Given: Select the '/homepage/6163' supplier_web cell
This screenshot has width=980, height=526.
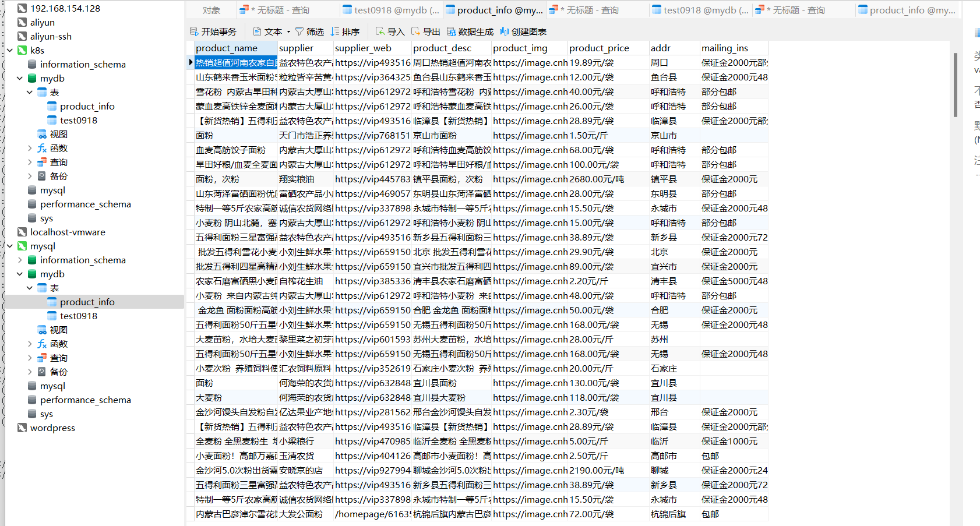Looking at the screenshot, I should (372, 514).
